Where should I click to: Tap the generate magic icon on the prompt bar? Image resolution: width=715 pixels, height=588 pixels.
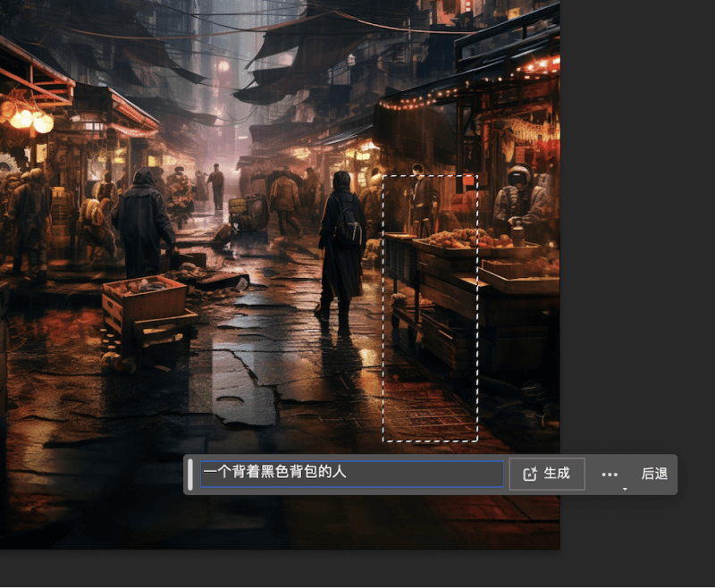pos(530,474)
